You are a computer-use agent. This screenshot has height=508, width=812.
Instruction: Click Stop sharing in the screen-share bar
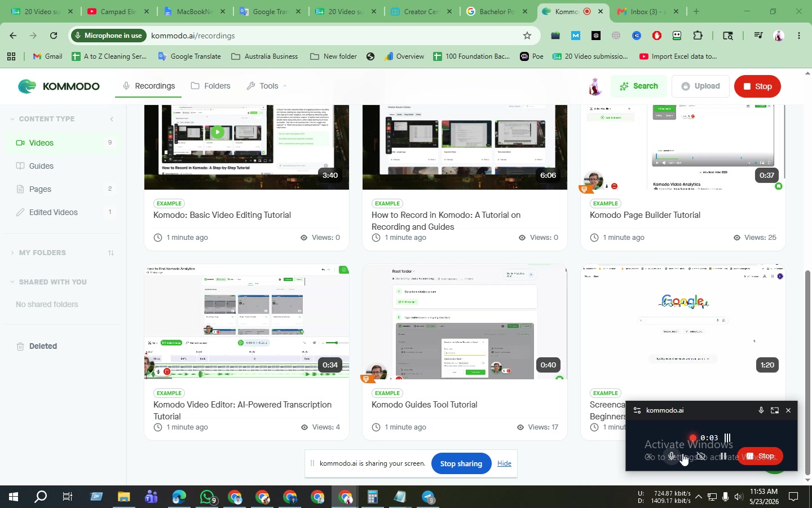461,463
